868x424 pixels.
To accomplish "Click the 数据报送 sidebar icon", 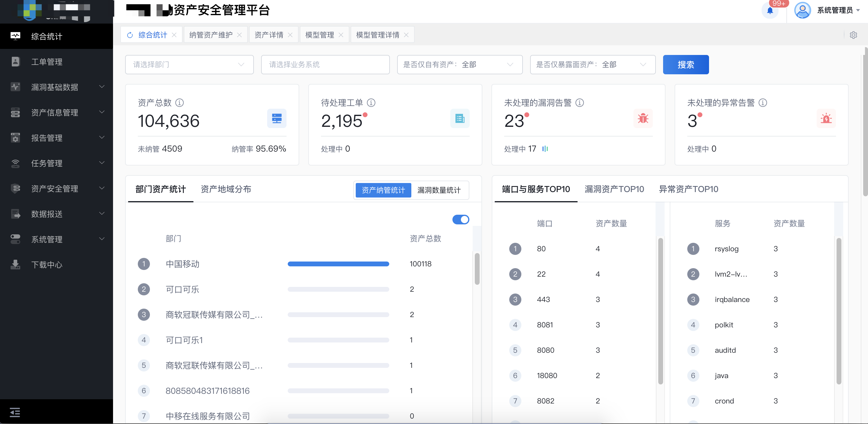I will tap(15, 214).
